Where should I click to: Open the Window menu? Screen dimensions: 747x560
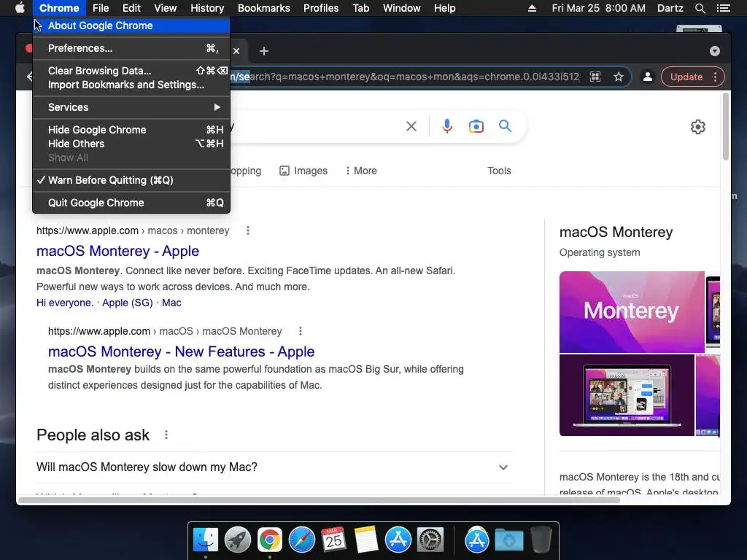coord(402,8)
